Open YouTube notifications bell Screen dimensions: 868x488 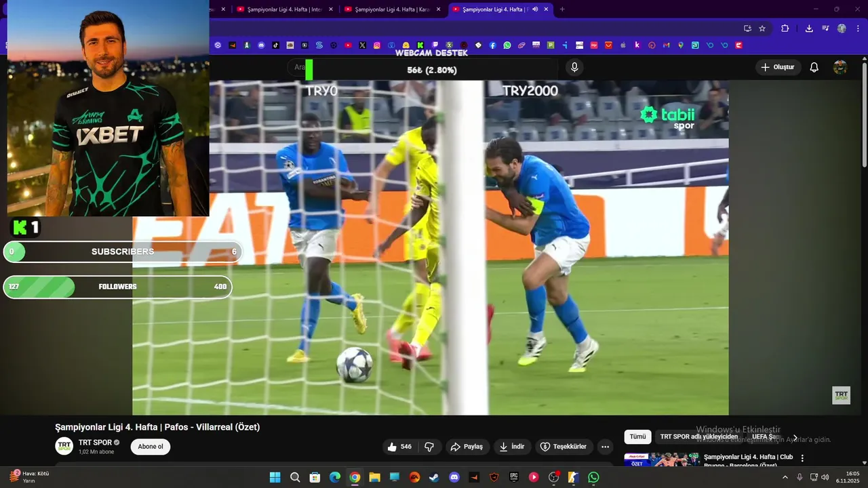pos(814,67)
